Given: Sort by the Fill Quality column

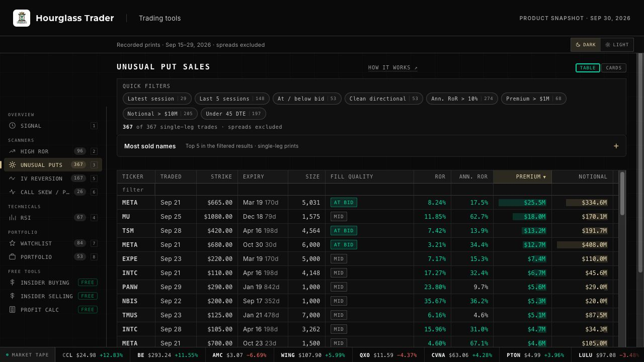Looking at the screenshot, I should point(369,176).
